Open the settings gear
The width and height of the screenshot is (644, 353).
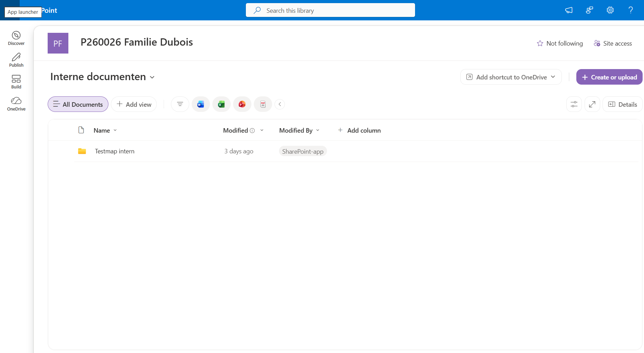coord(610,10)
